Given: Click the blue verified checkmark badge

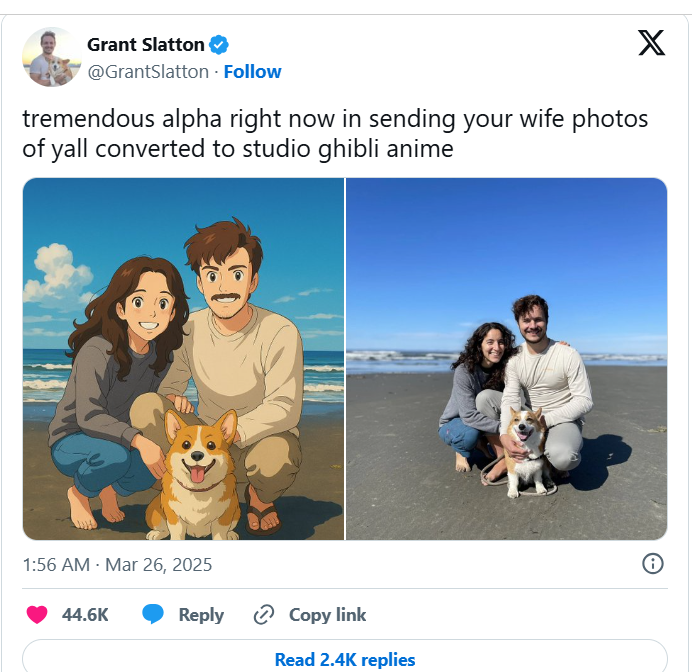Looking at the screenshot, I should click(x=218, y=45).
